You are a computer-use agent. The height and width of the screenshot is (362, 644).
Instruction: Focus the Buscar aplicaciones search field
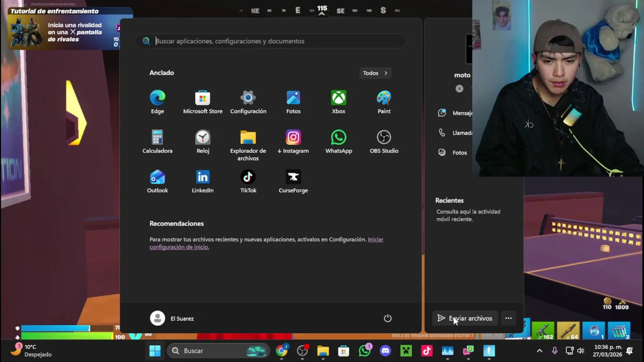pyautogui.click(x=271, y=41)
